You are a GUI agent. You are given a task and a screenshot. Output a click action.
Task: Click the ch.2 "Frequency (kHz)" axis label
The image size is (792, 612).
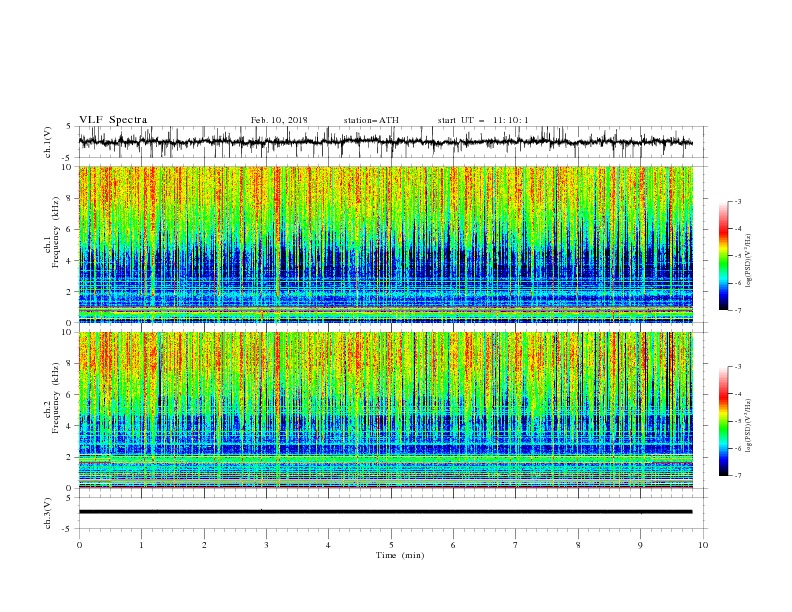pyautogui.click(x=56, y=398)
